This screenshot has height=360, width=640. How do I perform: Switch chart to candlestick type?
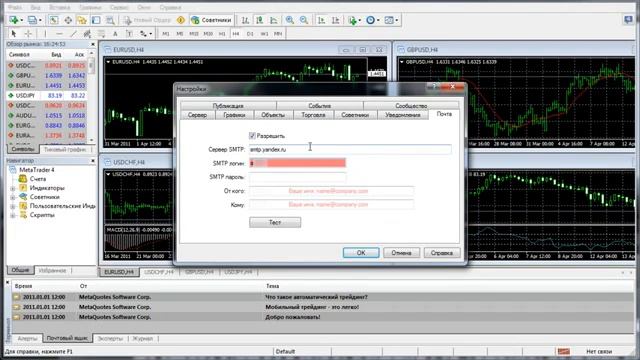coord(259,20)
